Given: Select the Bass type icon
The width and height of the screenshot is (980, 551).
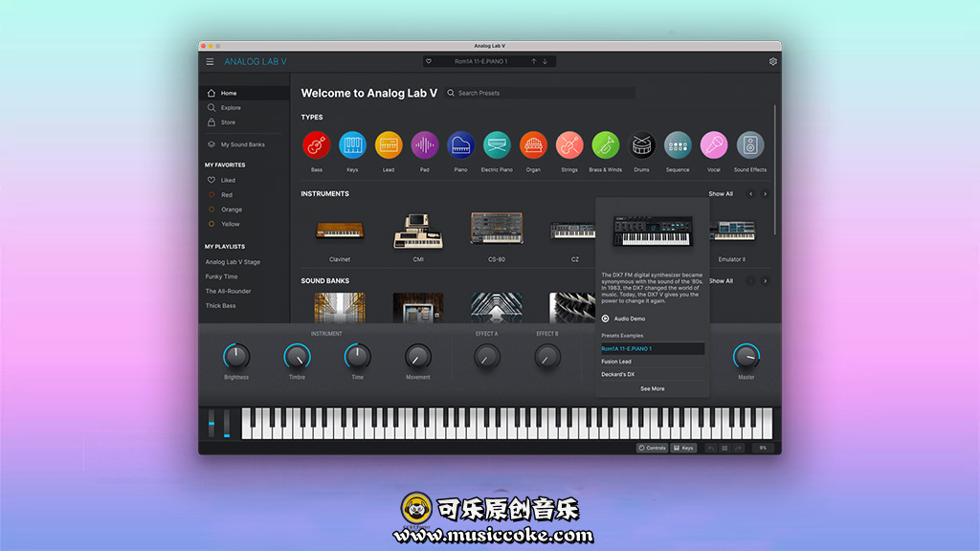Looking at the screenshot, I should pyautogui.click(x=316, y=145).
